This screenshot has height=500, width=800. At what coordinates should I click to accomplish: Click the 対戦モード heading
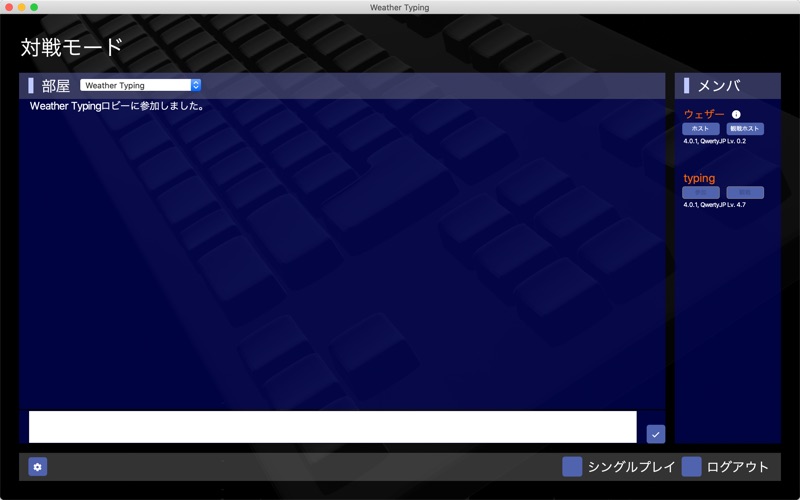pyautogui.click(x=71, y=47)
